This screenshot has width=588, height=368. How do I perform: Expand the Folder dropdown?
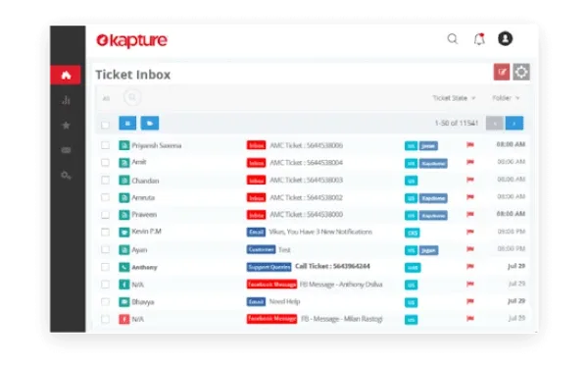506,98
